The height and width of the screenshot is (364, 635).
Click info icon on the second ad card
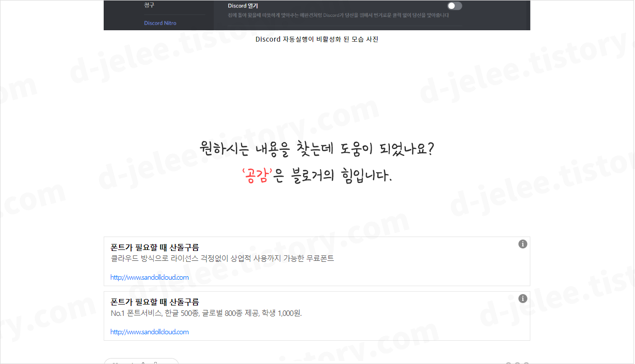coord(522,299)
